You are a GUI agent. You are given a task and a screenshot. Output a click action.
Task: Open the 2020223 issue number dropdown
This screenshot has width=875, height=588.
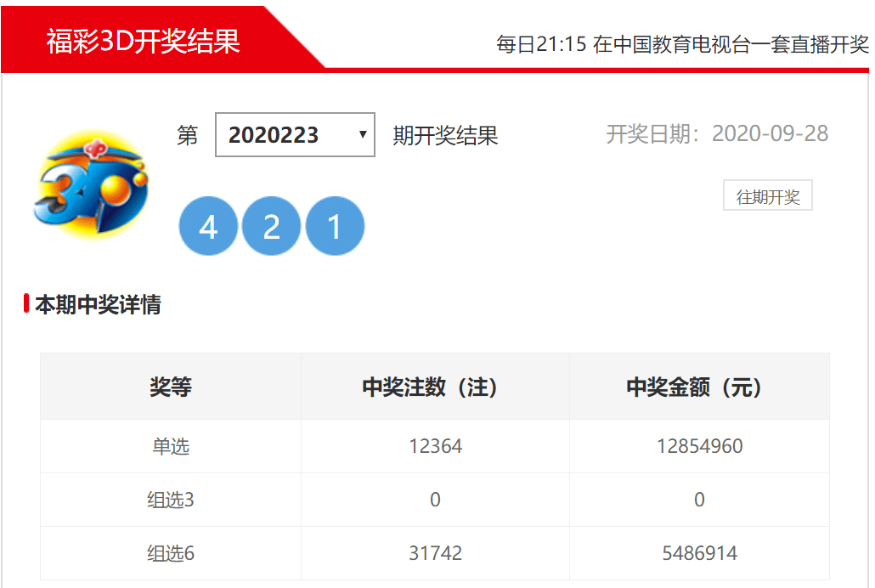(295, 134)
